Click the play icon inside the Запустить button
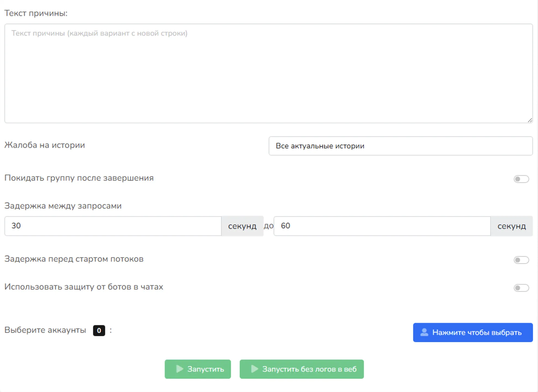538x392 pixels. [x=180, y=369]
